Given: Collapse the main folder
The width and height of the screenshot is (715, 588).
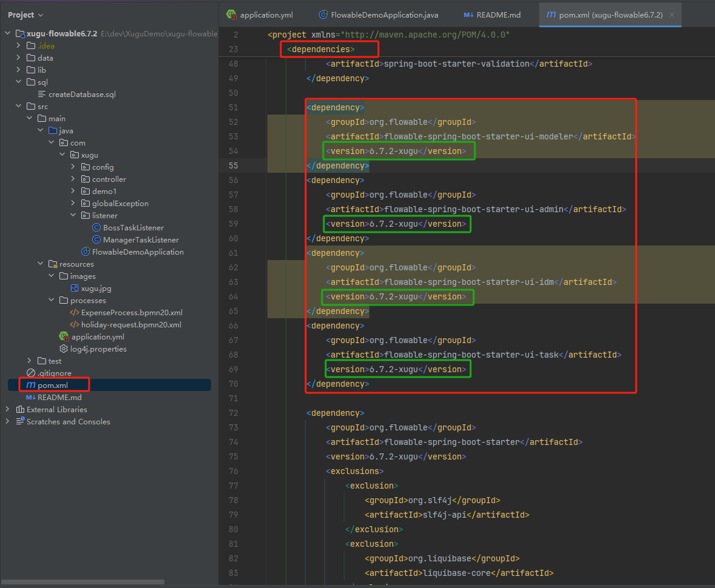Looking at the screenshot, I should (29, 118).
